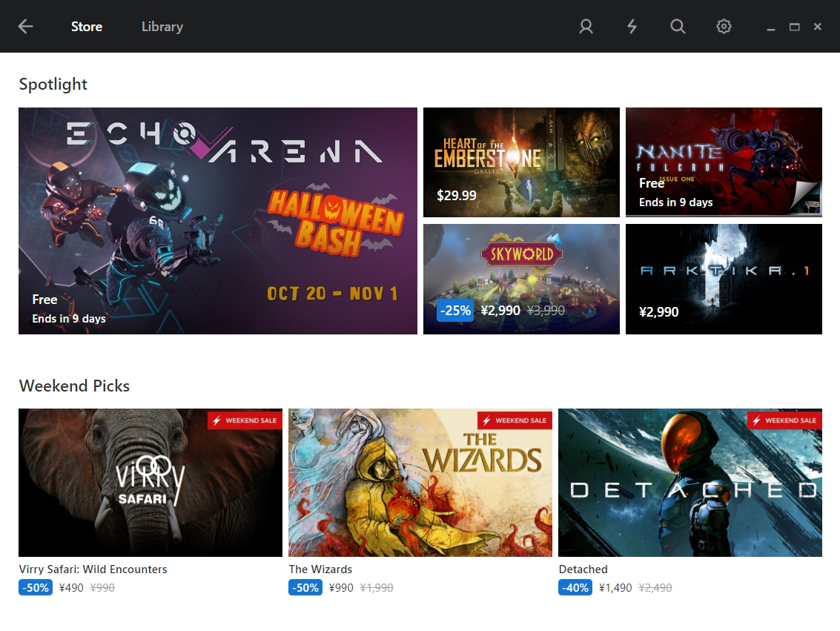
Task: Click the $29.99 price on Emberstone
Action: click(x=457, y=196)
